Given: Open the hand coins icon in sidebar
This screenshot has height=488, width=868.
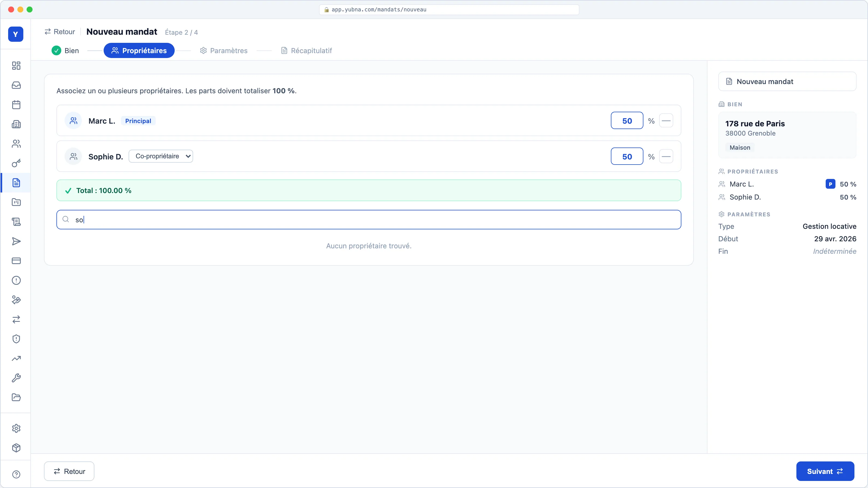Looking at the screenshot, I should coord(16,300).
